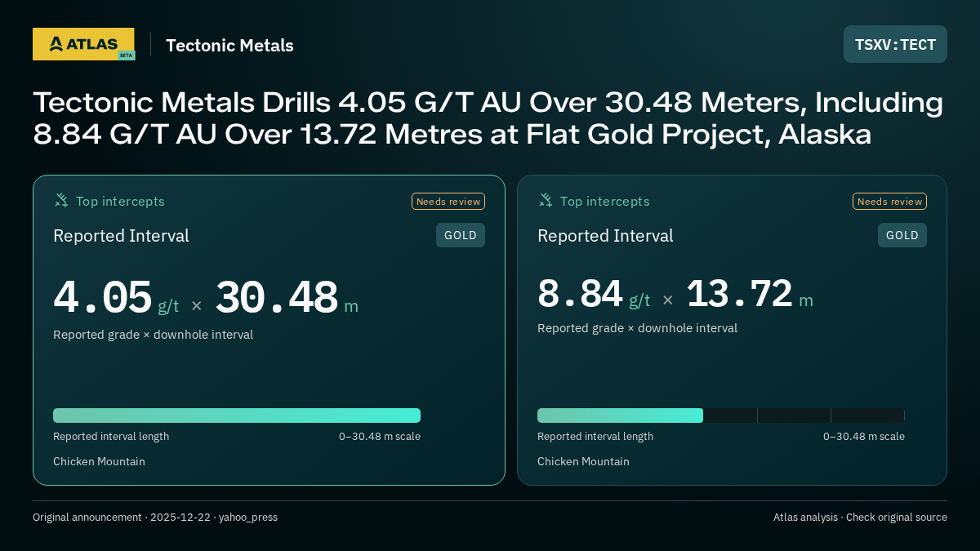Click the drill icon in the 4.05 g/t card
This screenshot has width=980, height=551.
61,200
